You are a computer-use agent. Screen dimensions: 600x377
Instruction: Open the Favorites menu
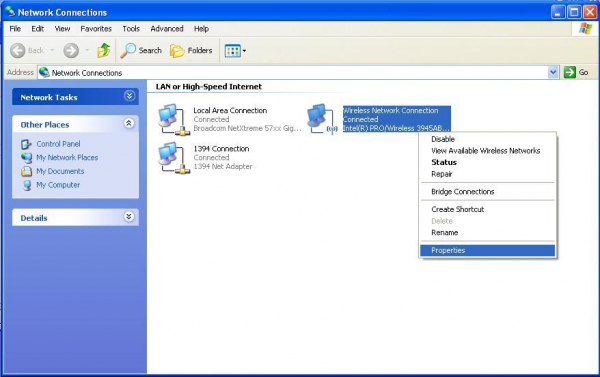[x=96, y=29]
